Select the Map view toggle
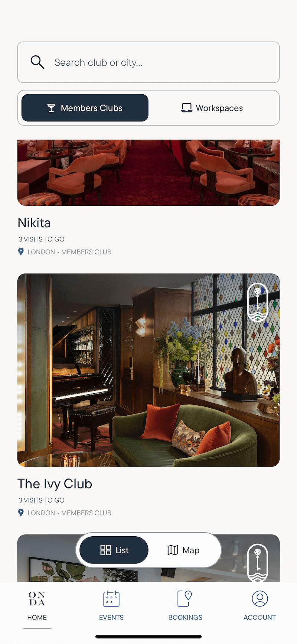Image resolution: width=297 pixels, height=644 pixels. (183, 550)
